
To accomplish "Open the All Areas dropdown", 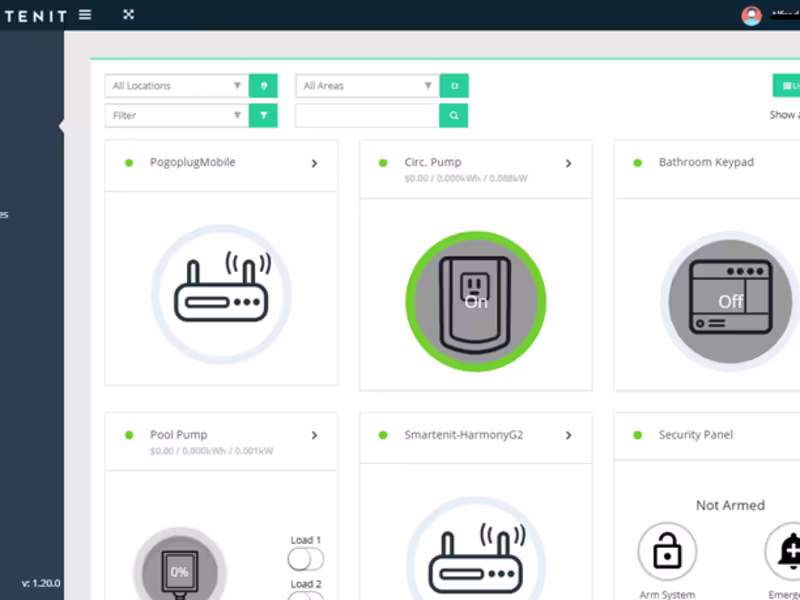I will pyautogui.click(x=367, y=86).
